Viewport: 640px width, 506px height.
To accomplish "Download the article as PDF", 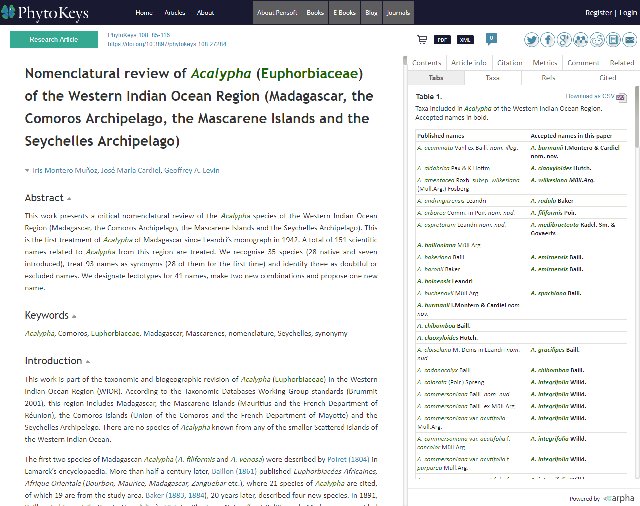I will point(442,40).
